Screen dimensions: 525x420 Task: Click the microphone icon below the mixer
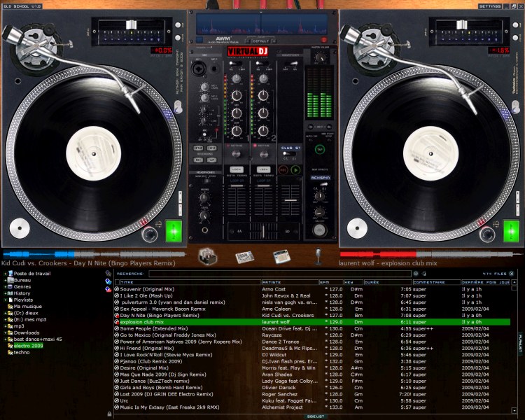point(318,257)
